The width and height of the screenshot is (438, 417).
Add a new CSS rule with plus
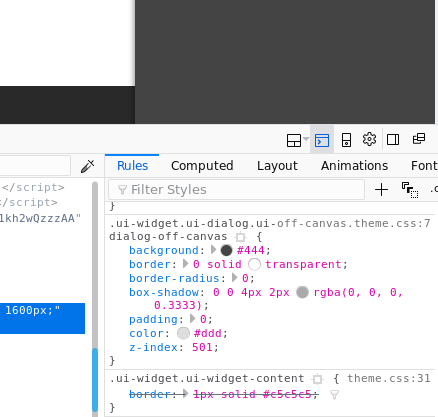coord(381,190)
